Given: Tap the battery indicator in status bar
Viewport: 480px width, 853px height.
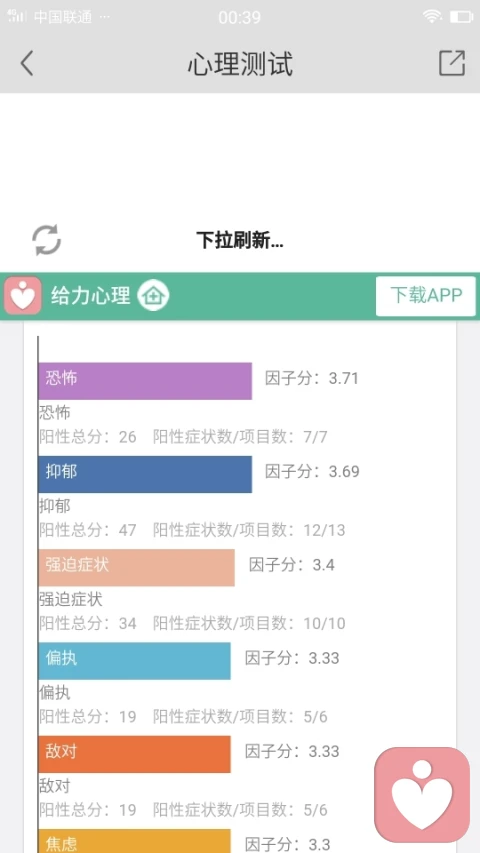Looking at the screenshot, I should coord(461,17).
